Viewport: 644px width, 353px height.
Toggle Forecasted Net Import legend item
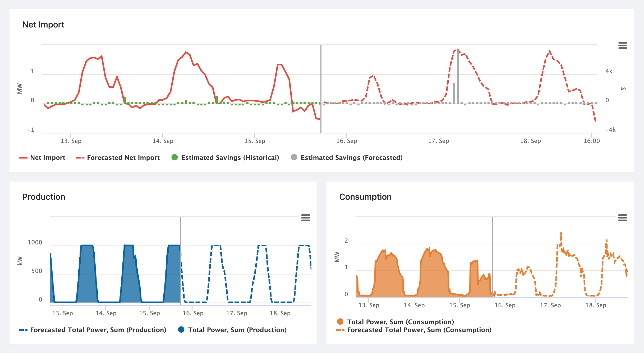[x=123, y=158]
